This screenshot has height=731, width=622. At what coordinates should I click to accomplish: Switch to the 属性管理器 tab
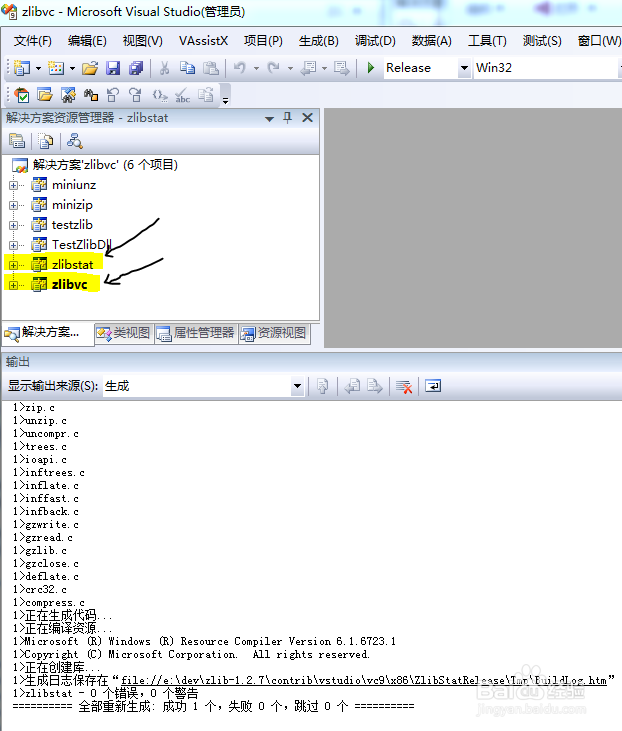196,333
